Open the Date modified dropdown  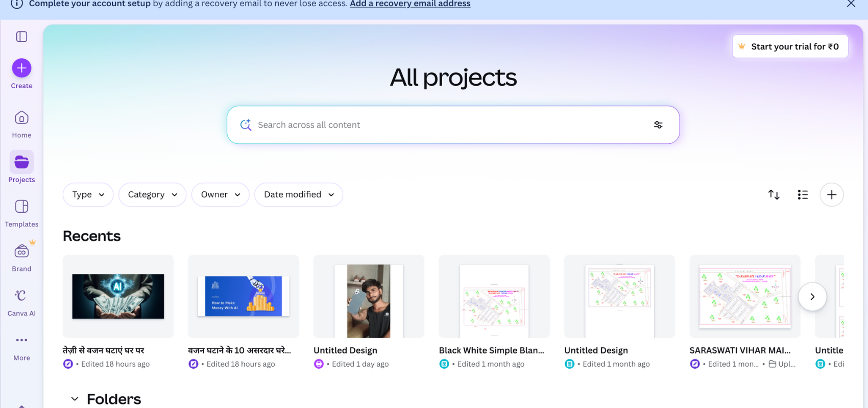[x=298, y=195]
